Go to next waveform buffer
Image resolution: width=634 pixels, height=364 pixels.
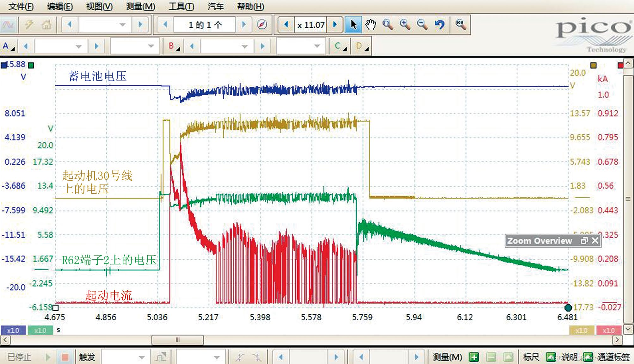point(243,25)
